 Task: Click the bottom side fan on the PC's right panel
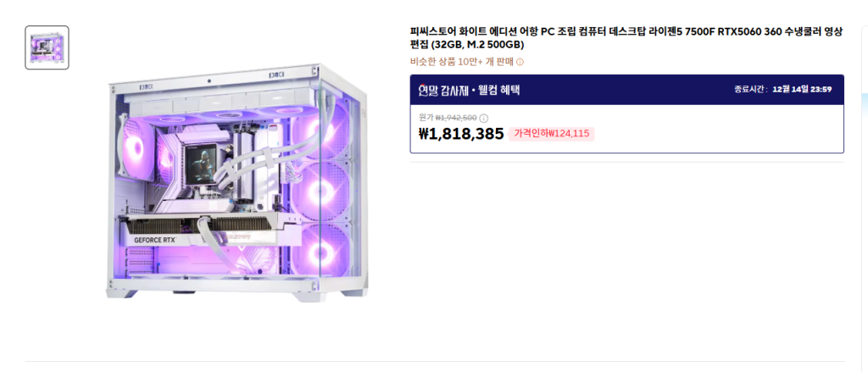[320, 251]
